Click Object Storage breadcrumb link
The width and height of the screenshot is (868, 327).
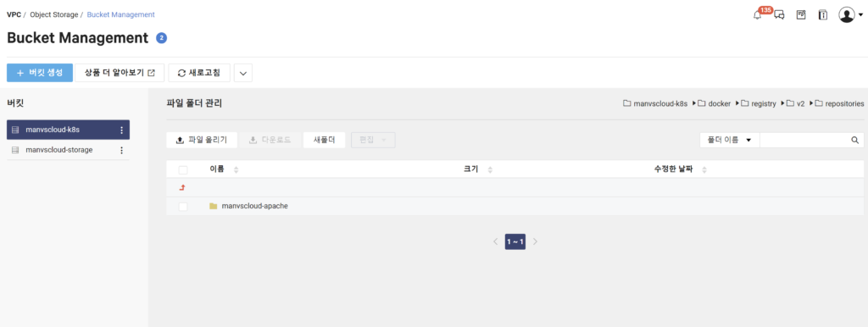point(53,15)
